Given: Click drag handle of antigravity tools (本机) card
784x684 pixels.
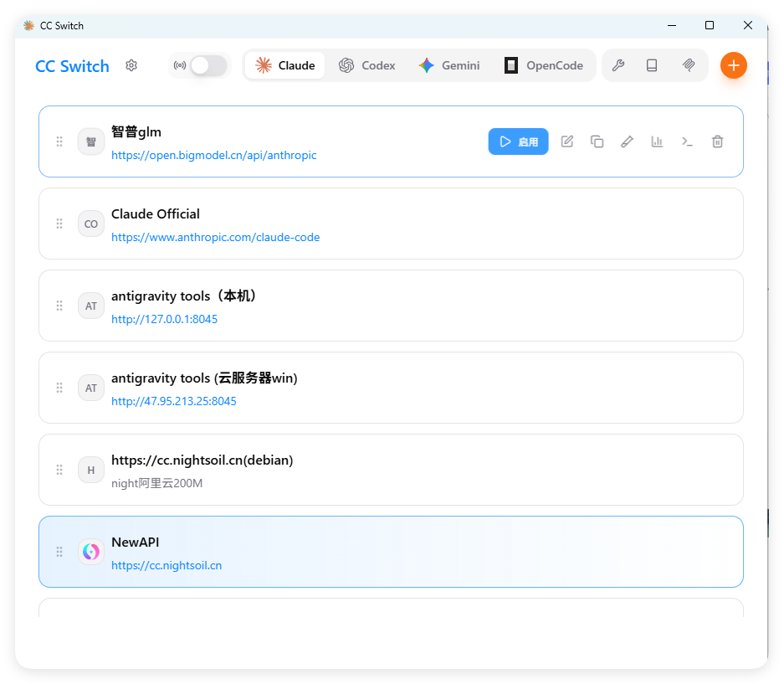Looking at the screenshot, I should point(59,306).
